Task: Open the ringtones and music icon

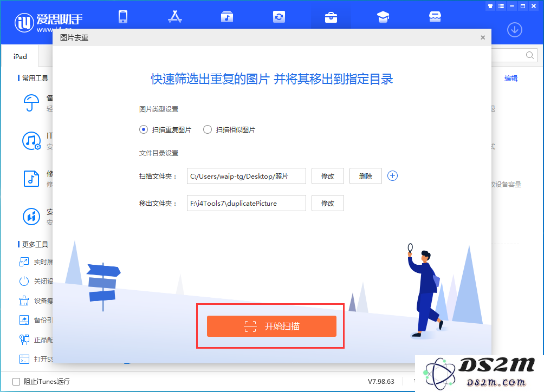Action: (227, 17)
